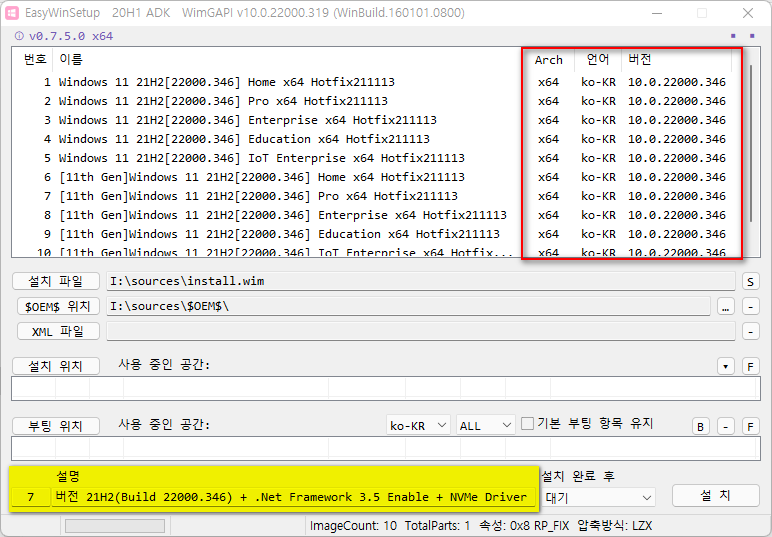Click the 설 치 install button
Image resolution: width=772 pixels, height=537 pixels.
pyautogui.click(x=715, y=495)
